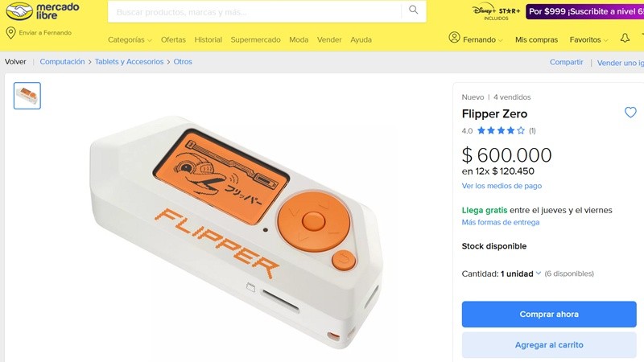This screenshot has width=644, height=362.
Task: Click Agregar al carrito button
Action: [x=549, y=345]
